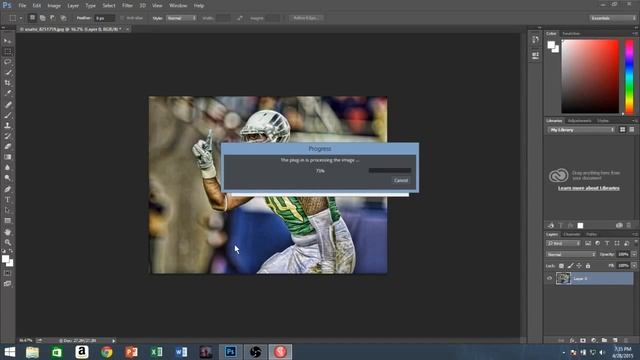Open the Style dropdown set to Normal
This screenshot has height=360, width=640.
pyautogui.click(x=181, y=18)
